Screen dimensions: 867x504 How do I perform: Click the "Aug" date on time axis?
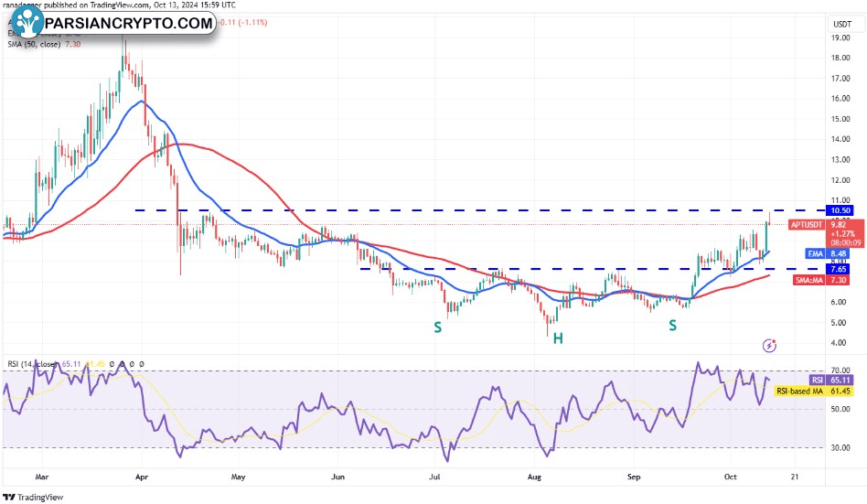coord(534,477)
